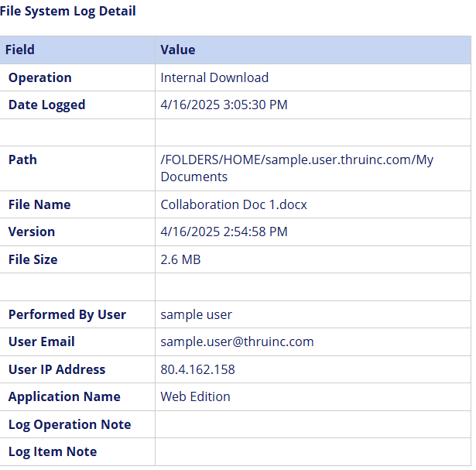Click the Application Name field label
The width and height of the screenshot is (476, 470).
click(x=64, y=396)
